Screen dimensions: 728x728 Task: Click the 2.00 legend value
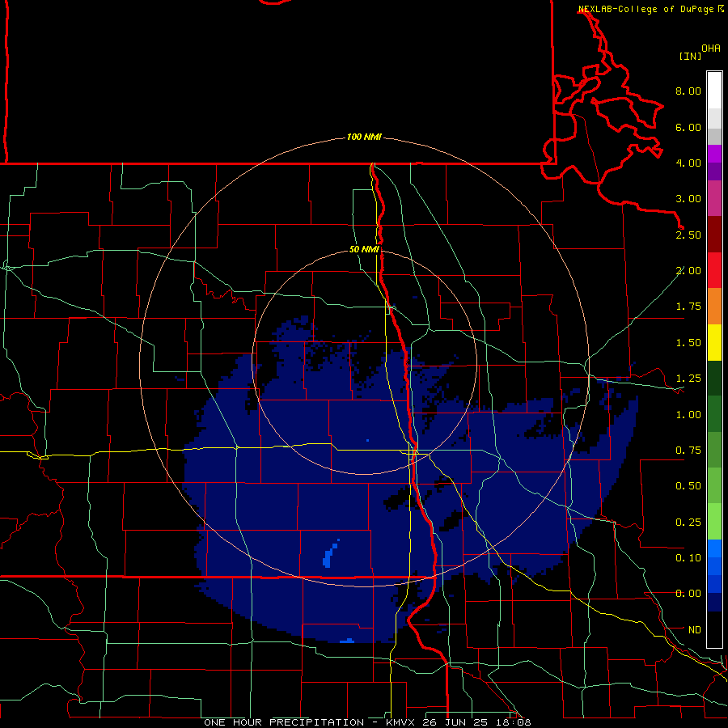click(688, 271)
